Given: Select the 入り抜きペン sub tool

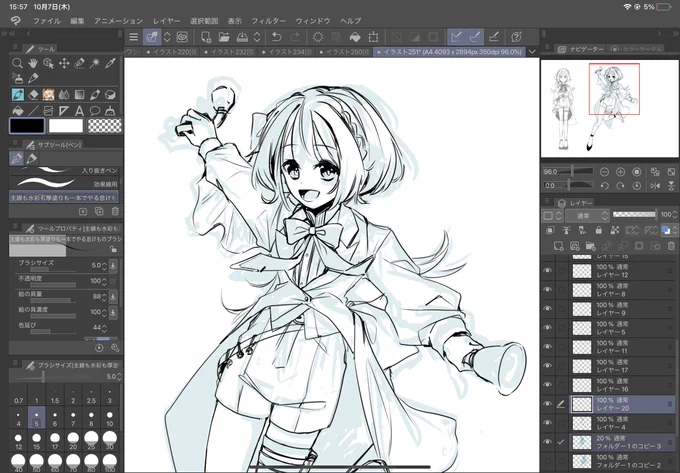Looking at the screenshot, I should point(64,170).
